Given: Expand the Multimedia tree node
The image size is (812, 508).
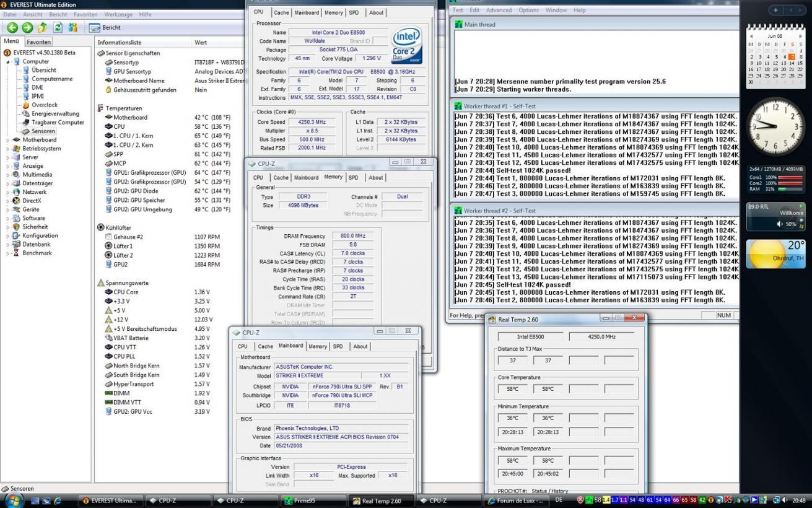Looking at the screenshot, I should click(x=8, y=175).
